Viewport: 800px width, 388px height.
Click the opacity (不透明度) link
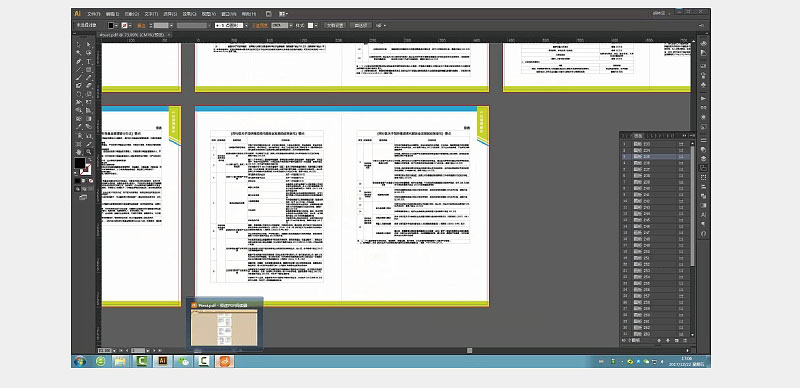pos(260,26)
